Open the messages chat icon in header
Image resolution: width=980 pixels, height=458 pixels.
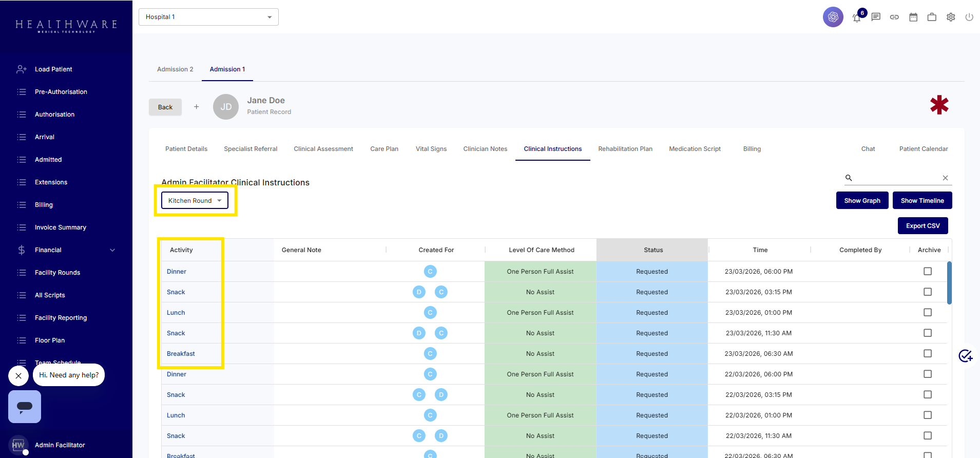coord(876,17)
